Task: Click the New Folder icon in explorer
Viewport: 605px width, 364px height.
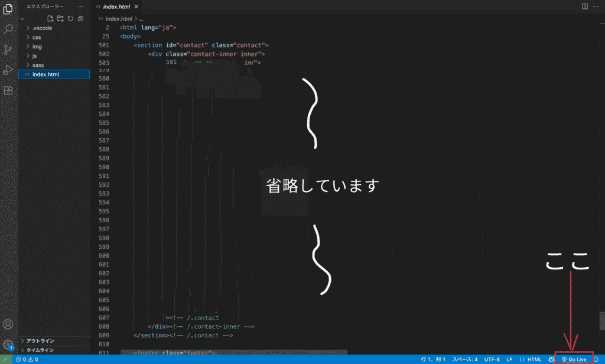Action: [60, 18]
